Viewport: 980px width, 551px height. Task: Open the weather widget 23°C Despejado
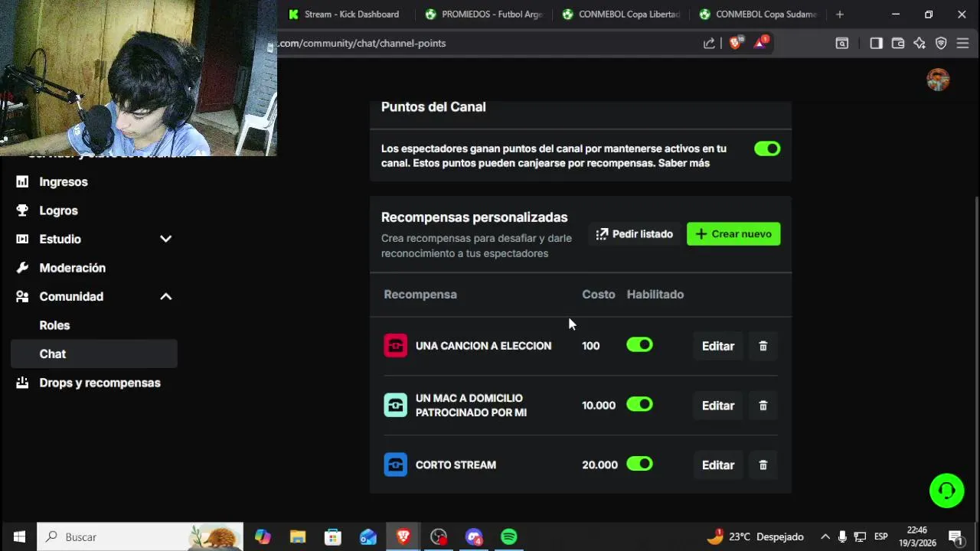pyautogui.click(x=755, y=537)
